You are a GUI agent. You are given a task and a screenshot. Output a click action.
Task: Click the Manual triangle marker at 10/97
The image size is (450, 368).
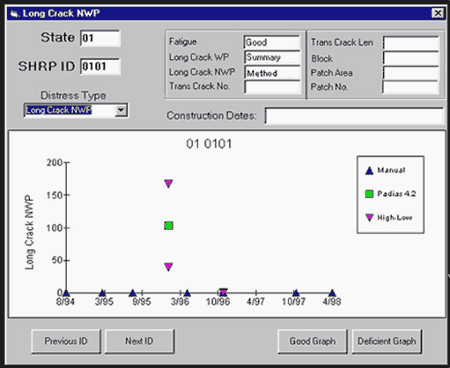tap(296, 293)
